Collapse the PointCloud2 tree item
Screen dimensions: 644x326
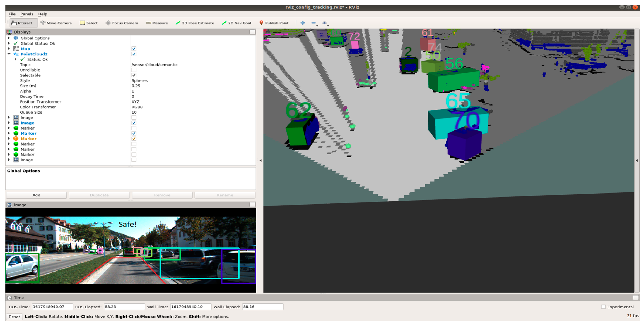pyautogui.click(x=9, y=54)
